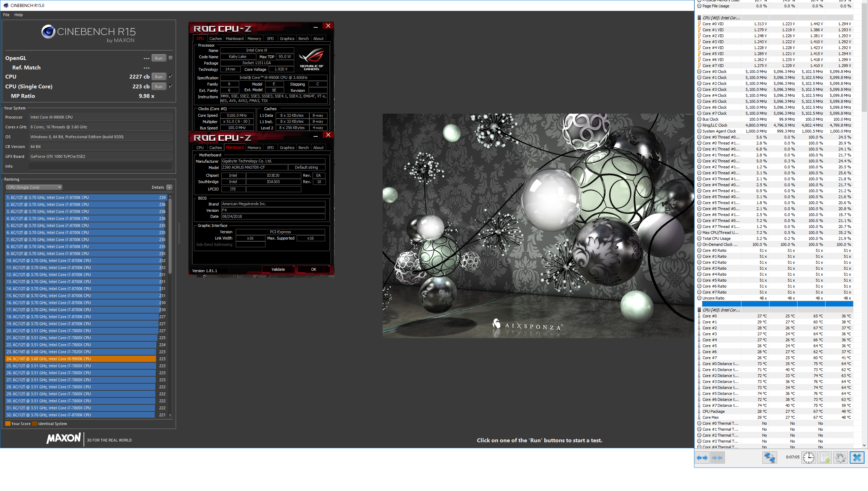Image resolution: width=868 pixels, height=491 pixels.
Task: Click the Info input field
Action: pos(100,166)
